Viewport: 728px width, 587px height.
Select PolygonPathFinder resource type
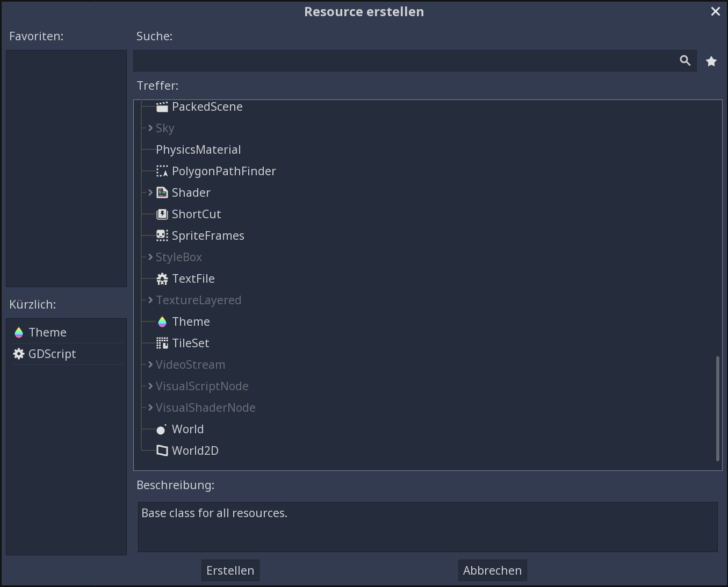click(x=224, y=171)
